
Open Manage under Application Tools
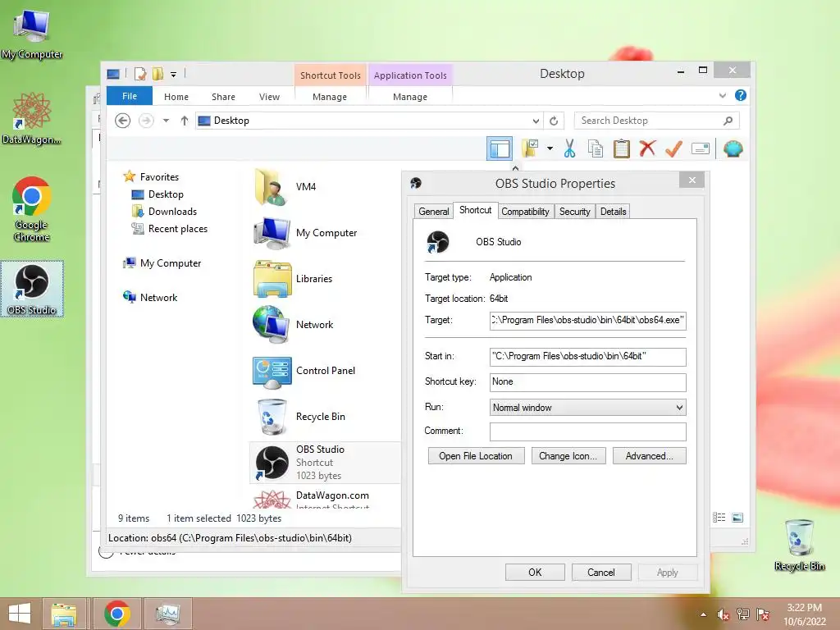click(x=410, y=97)
